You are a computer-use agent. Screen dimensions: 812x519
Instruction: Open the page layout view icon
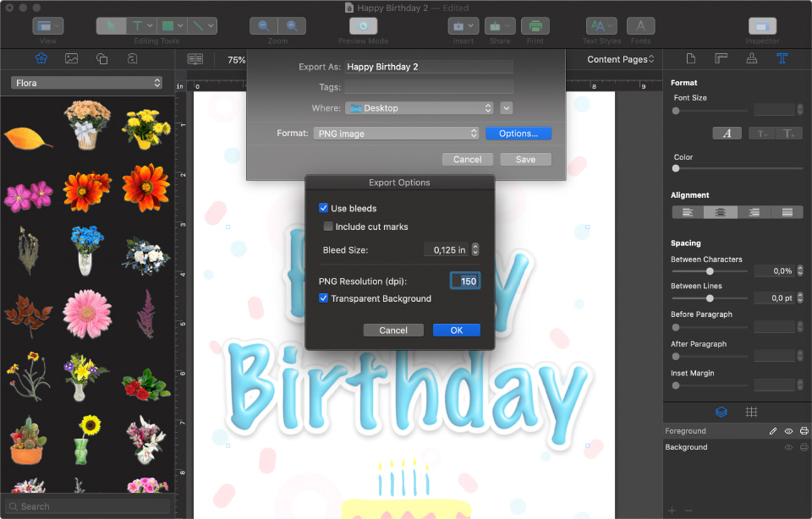195,59
